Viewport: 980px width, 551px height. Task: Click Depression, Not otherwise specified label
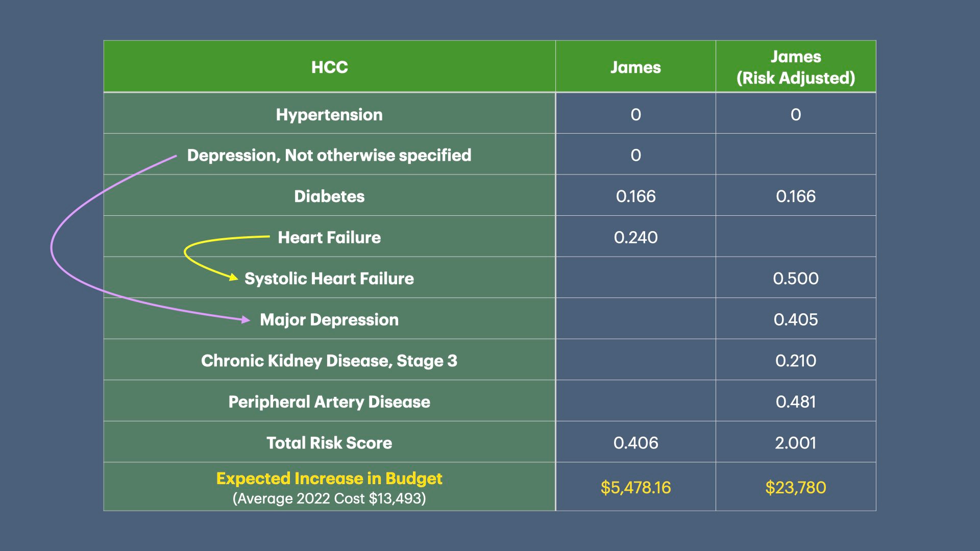[329, 155]
